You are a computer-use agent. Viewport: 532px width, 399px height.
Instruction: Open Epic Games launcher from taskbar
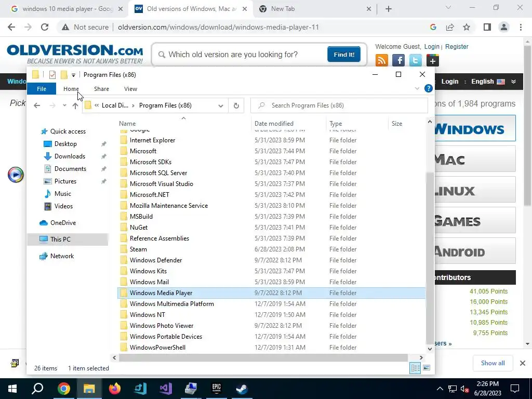point(216,389)
